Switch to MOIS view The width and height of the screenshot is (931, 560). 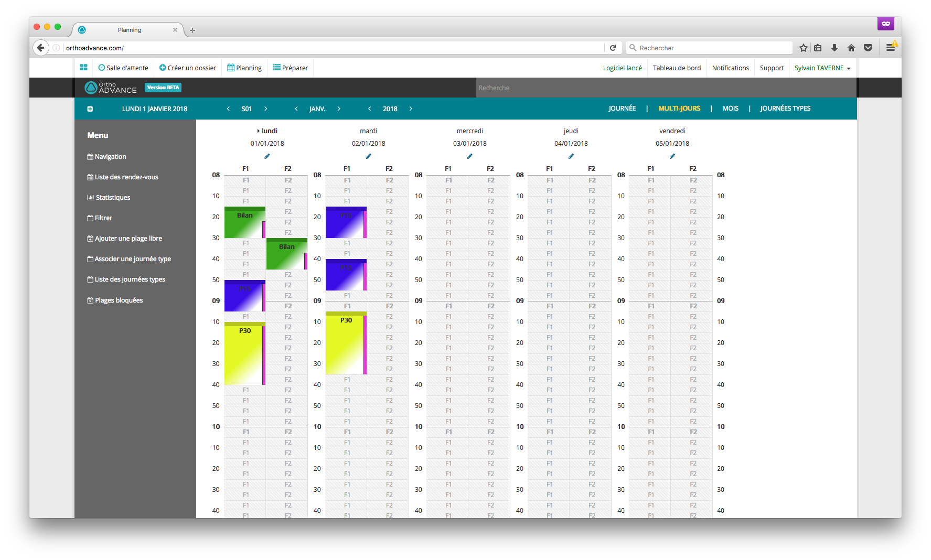pos(730,109)
